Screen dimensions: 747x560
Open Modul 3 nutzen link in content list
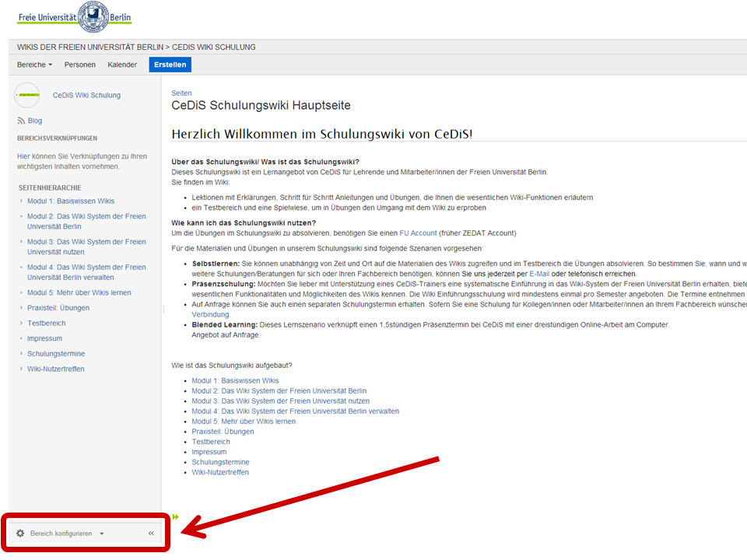point(281,401)
